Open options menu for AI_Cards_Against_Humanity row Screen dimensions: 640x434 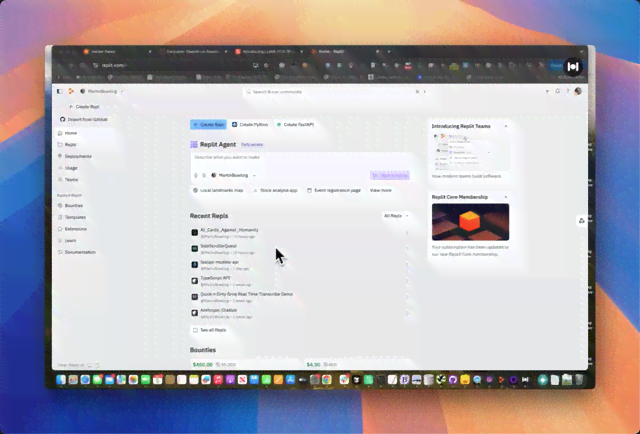point(407,233)
